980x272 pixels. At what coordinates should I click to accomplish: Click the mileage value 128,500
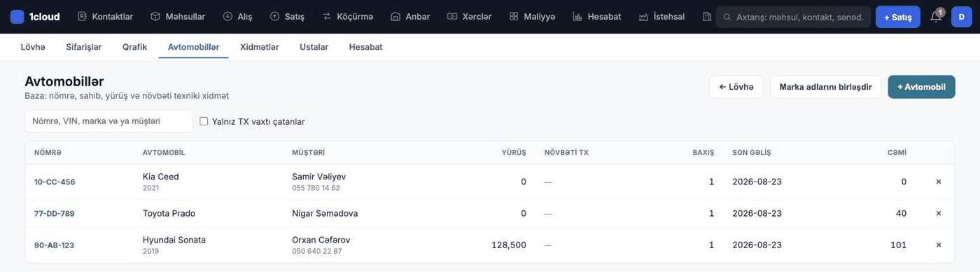click(509, 245)
